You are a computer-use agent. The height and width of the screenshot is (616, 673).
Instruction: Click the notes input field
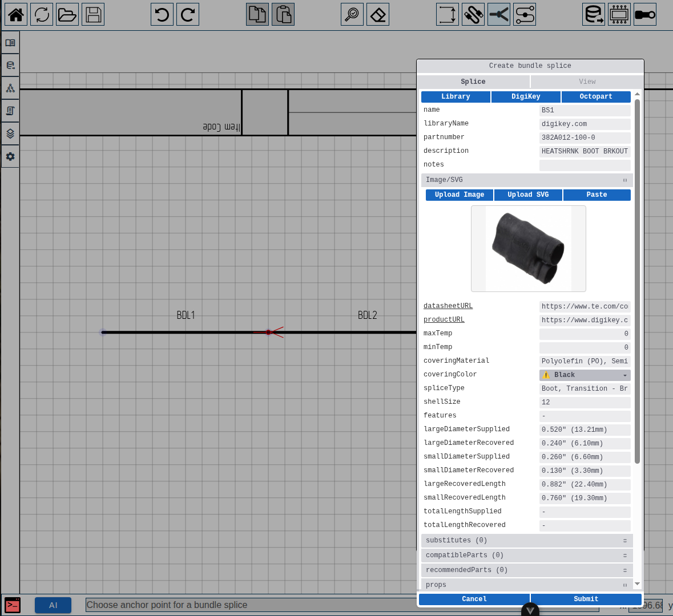point(585,165)
